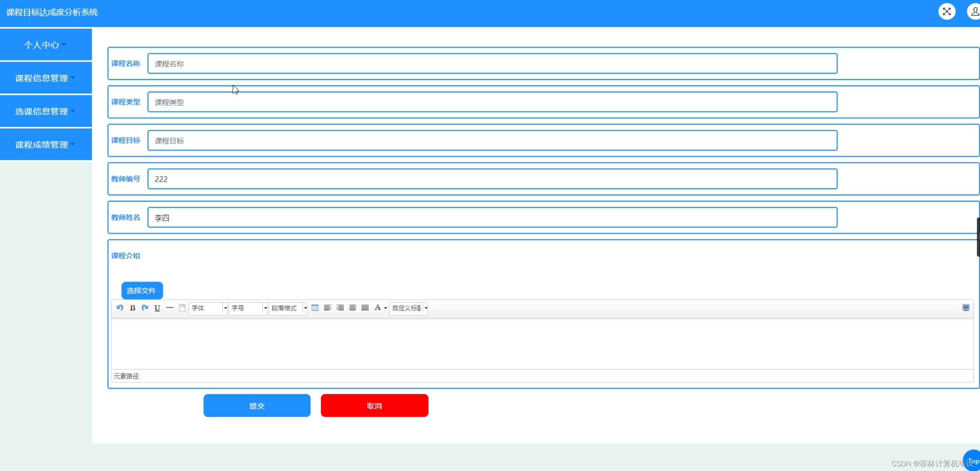This screenshot has height=471, width=980.
Task: Open the 字体 font dropdown
Action: click(208, 308)
